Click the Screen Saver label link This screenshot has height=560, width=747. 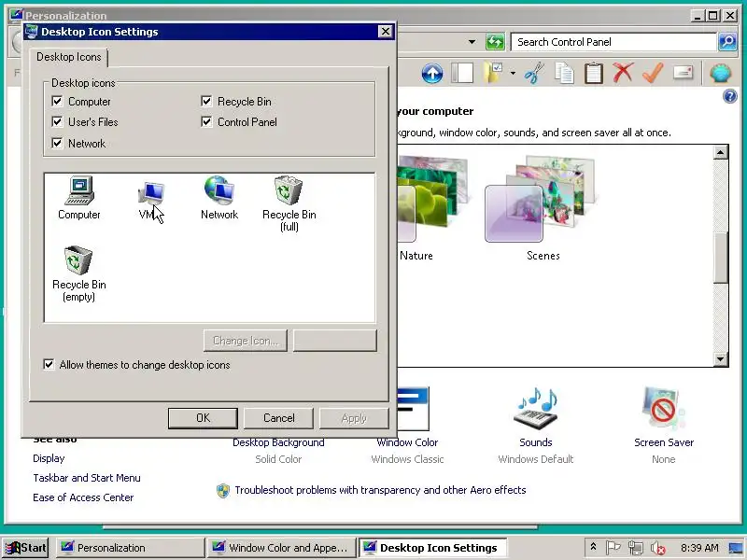click(x=664, y=442)
